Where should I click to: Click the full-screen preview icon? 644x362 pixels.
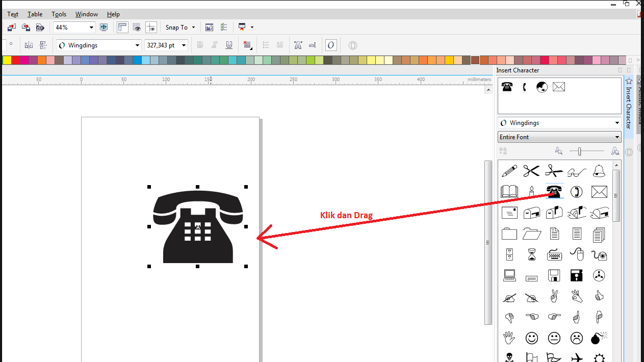tap(104, 28)
